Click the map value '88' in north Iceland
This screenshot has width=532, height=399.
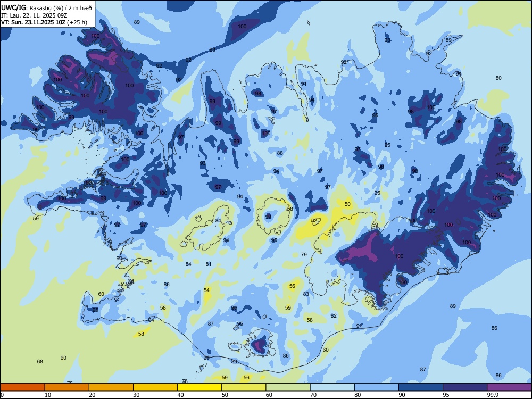tap(280, 153)
